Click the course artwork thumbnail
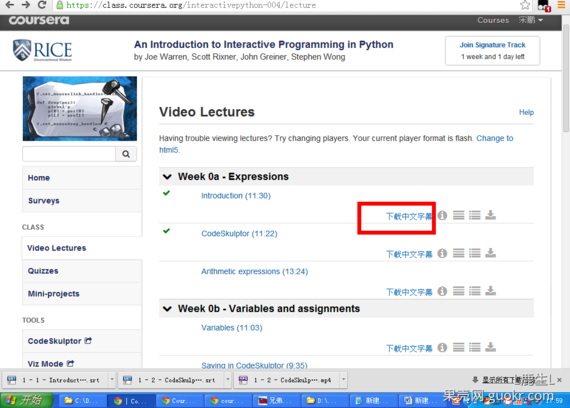This screenshot has width=570, height=408. tap(80, 108)
